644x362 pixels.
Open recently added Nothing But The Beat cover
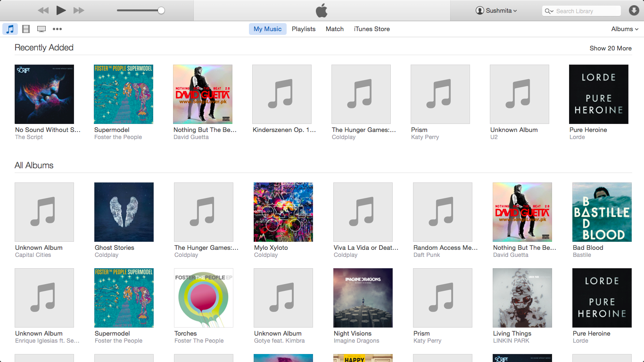203,94
